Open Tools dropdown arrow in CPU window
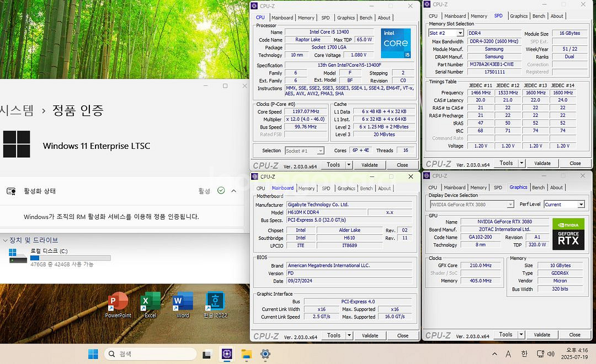 (349, 165)
